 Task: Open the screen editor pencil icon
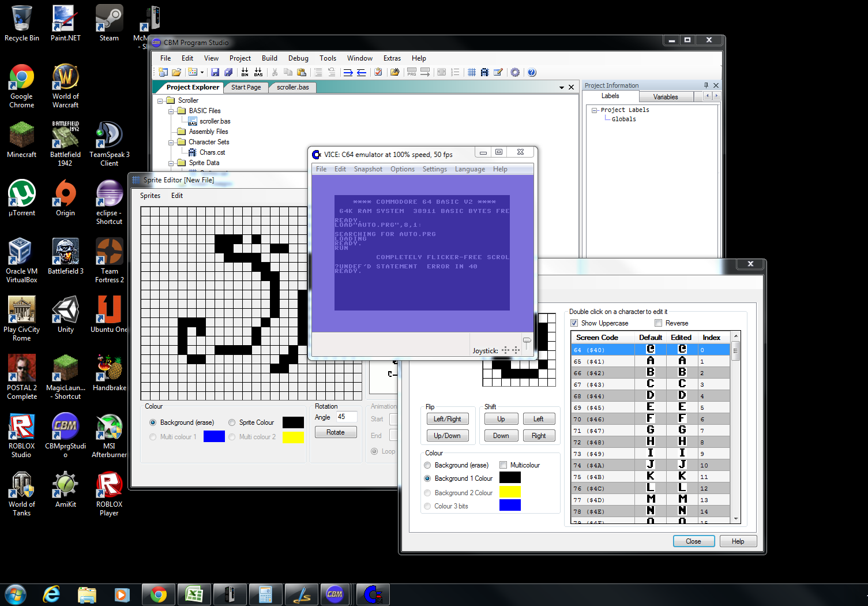click(498, 72)
